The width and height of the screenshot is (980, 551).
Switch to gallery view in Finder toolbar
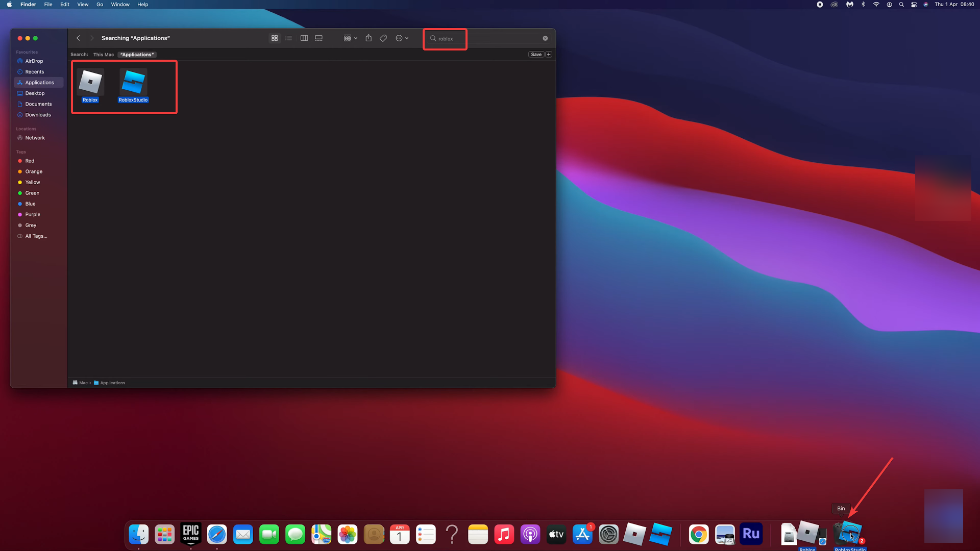(319, 38)
